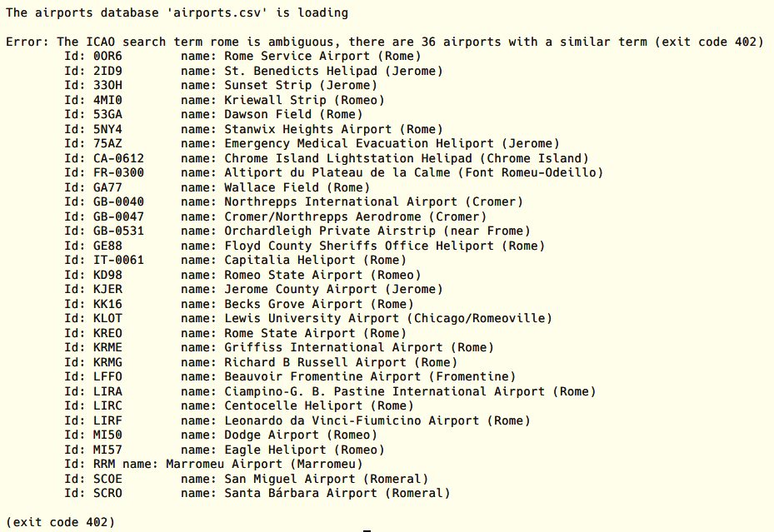The width and height of the screenshot is (774, 532).
Task: Click the 'Marromeu Airport (Marromeu)' line
Action: coord(264,464)
